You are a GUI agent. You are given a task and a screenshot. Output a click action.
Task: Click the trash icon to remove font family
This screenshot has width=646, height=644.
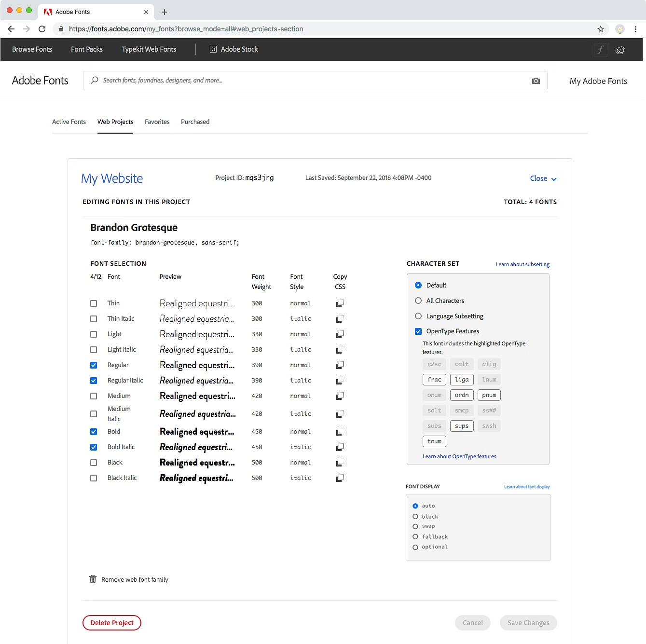(93, 579)
